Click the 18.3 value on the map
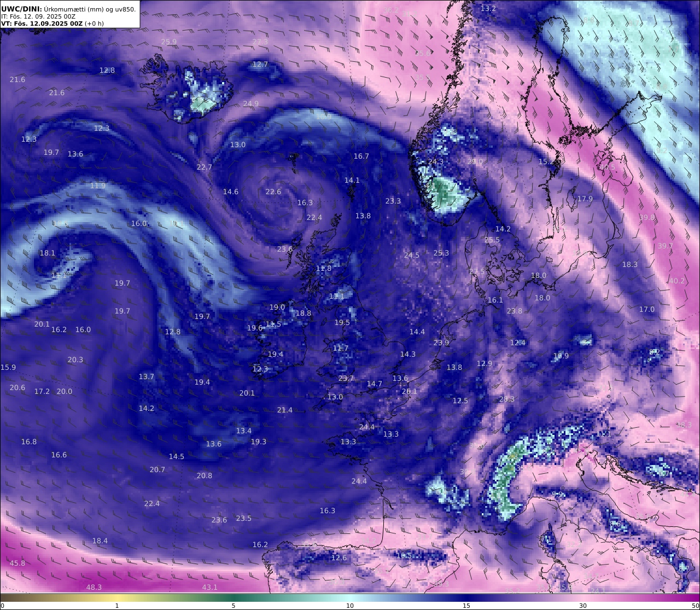 click(x=630, y=265)
